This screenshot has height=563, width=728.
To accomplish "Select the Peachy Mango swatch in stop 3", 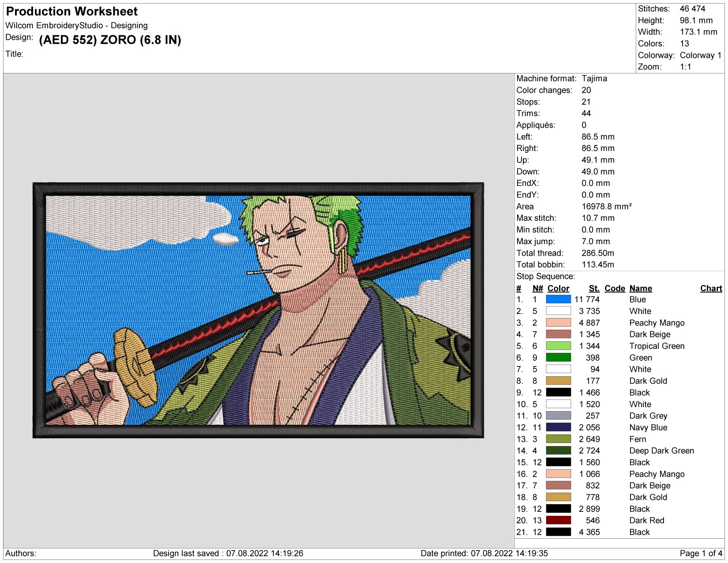I will pyautogui.click(x=558, y=323).
